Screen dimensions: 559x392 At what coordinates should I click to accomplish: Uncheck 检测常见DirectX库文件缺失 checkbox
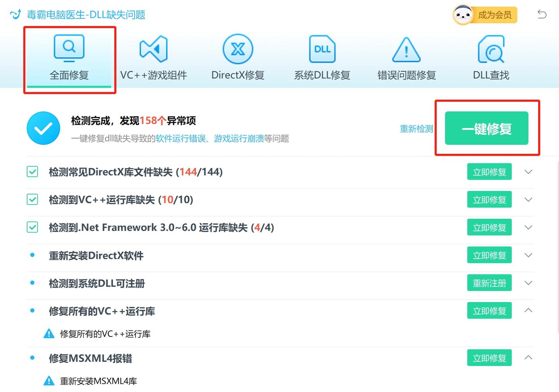[x=32, y=172]
